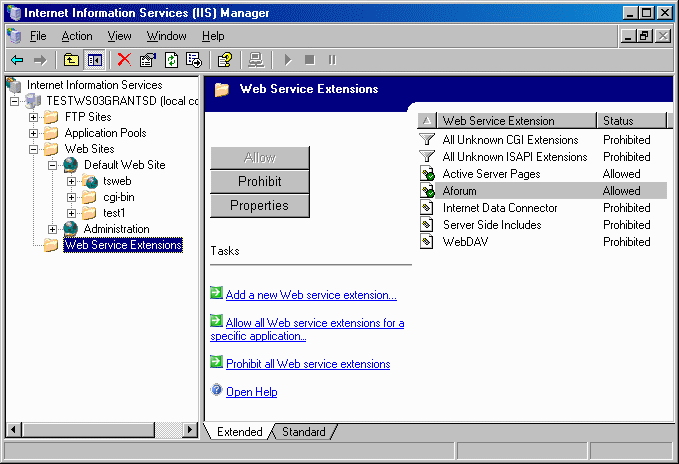Click the Properties button in extensions pane

pyautogui.click(x=260, y=205)
